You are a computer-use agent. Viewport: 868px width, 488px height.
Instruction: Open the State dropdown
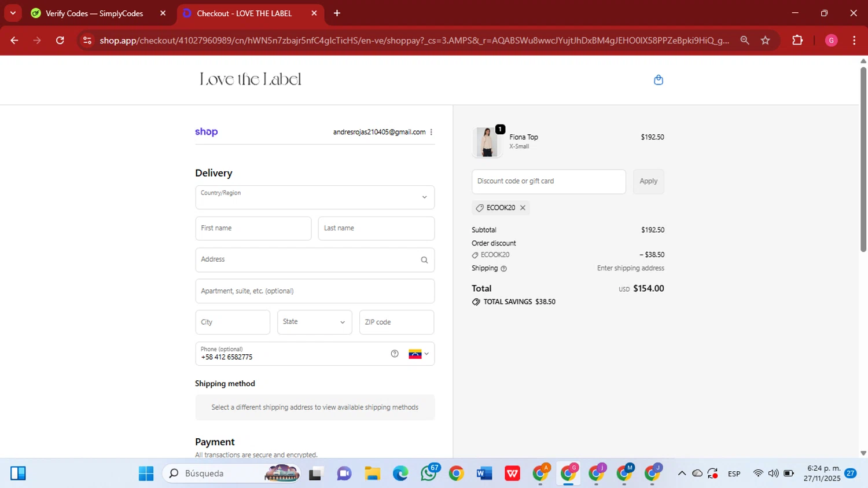pos(314,322)
